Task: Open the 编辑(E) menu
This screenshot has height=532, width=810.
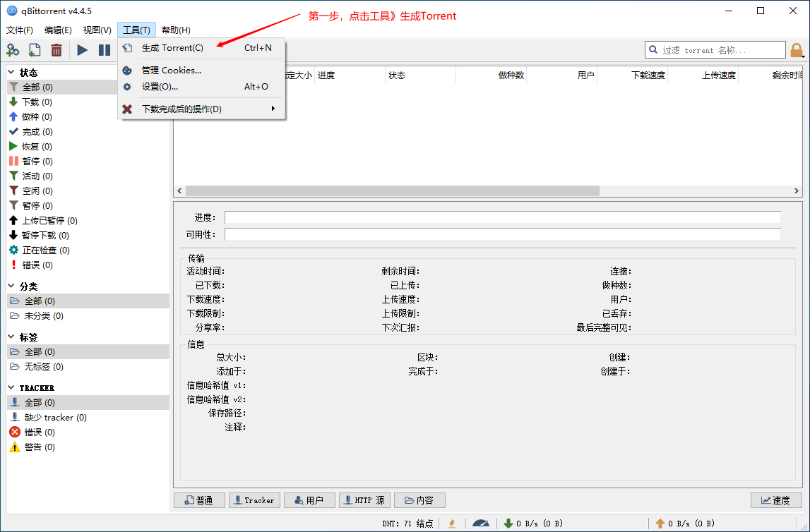Action: (x=58, y=30)
